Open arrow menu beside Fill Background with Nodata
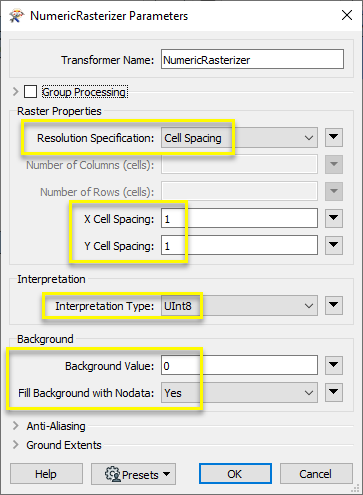This screenshot has height=495, width=363. click(334, 392)
